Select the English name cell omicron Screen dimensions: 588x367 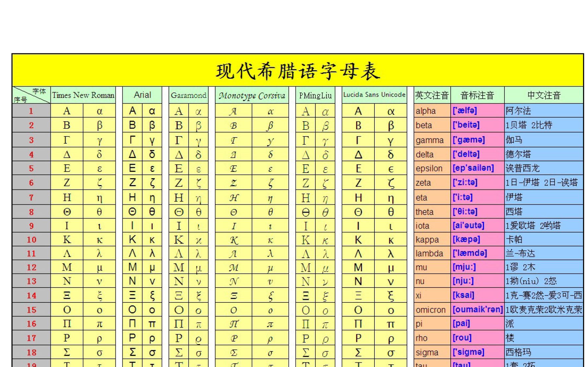point(432,310)
